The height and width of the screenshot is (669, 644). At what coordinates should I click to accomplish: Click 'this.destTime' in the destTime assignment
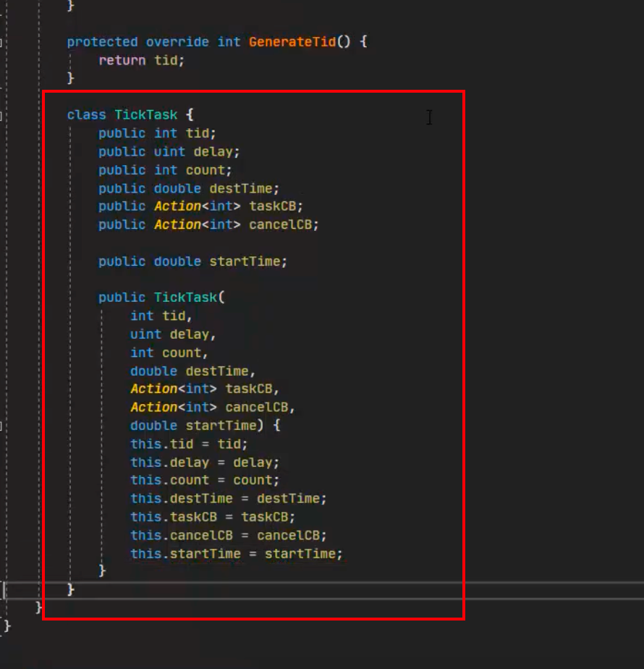[x=181, y=498]
